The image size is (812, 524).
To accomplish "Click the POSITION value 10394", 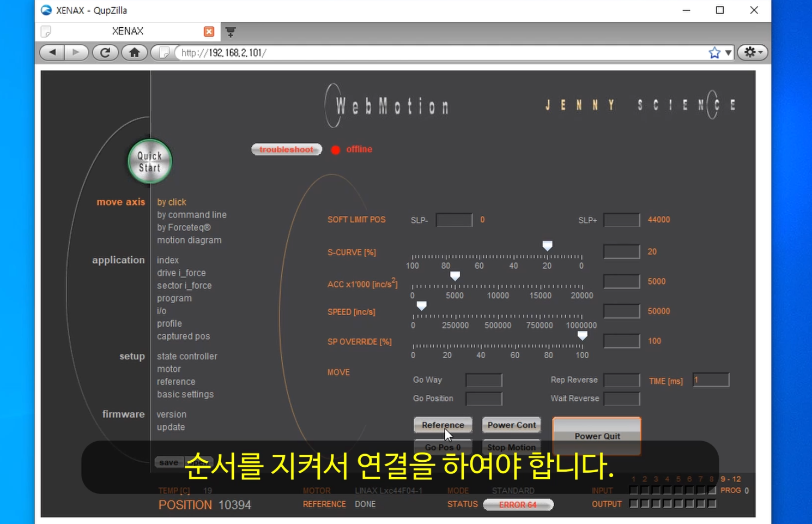I will pos(235,505).
